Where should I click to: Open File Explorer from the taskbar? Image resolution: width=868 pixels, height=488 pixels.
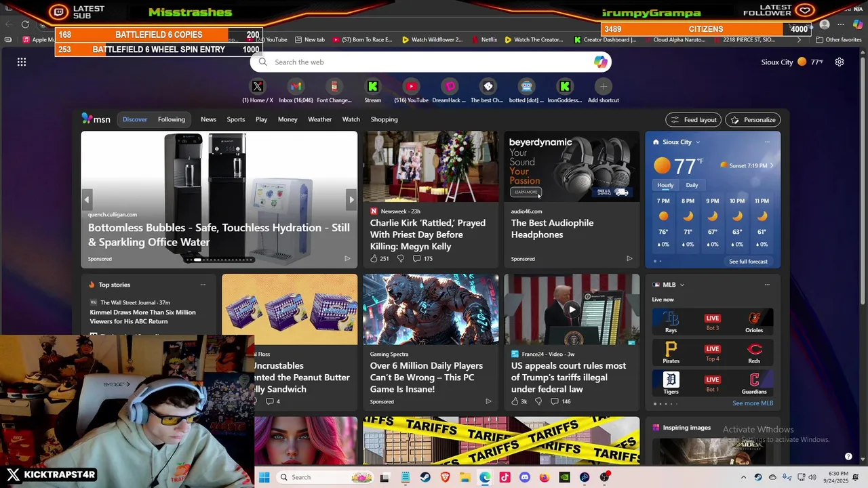(x=465, y=477)
